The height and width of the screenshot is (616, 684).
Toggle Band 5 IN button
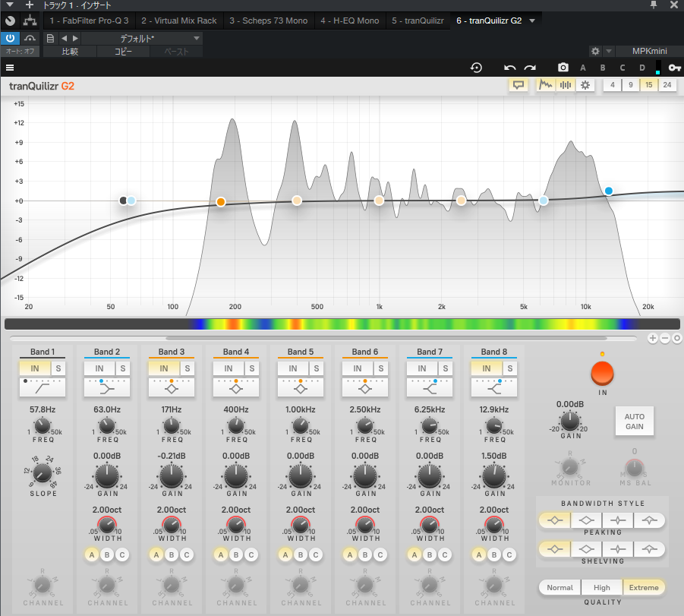click(293, 368)
